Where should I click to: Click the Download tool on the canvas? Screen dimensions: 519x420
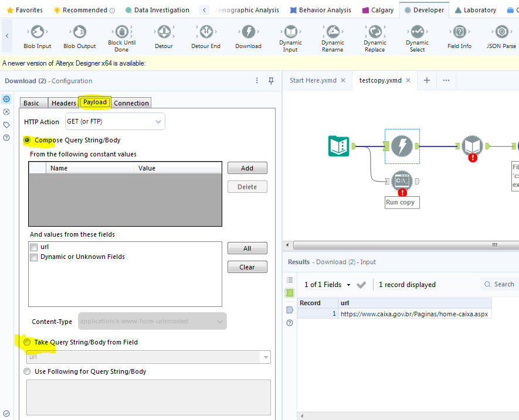(x=402, y=146)
